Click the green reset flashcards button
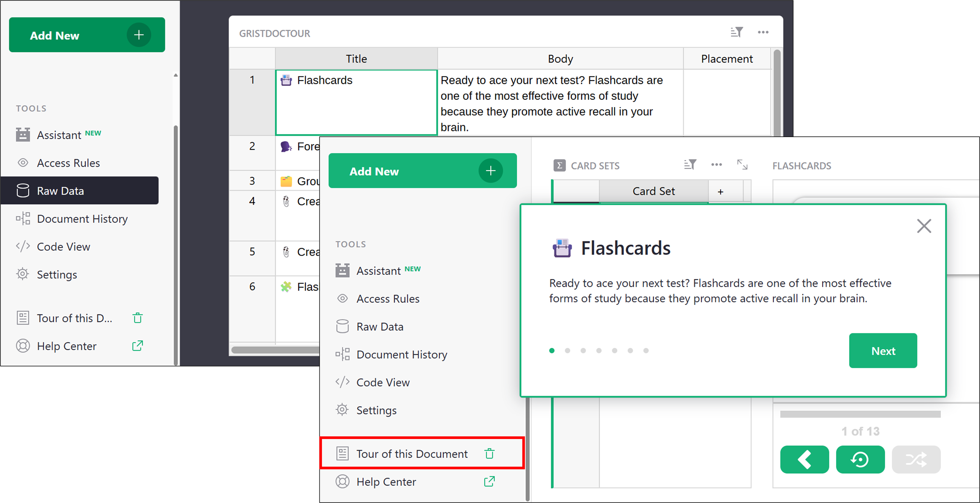980x503 pixels. [x=860, y=459]
